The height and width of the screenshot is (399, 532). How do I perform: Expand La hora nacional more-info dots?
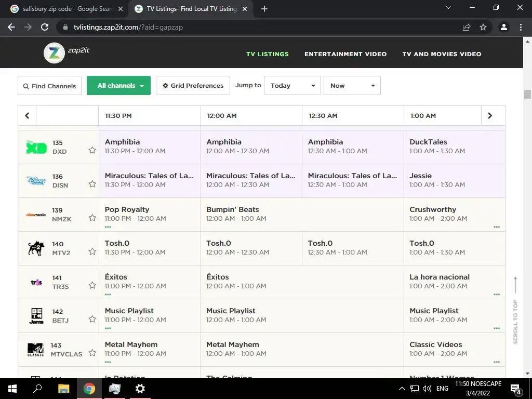point(497,295)
